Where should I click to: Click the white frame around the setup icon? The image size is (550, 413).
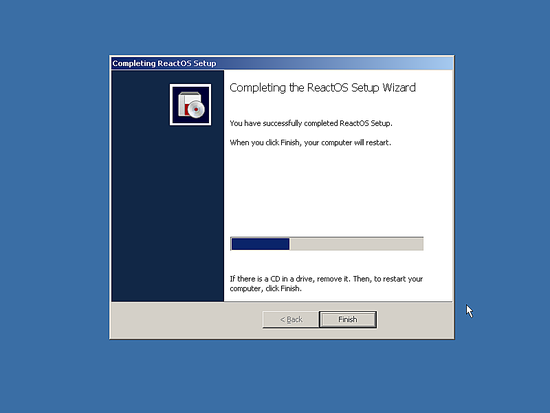(x=190, y=85)
